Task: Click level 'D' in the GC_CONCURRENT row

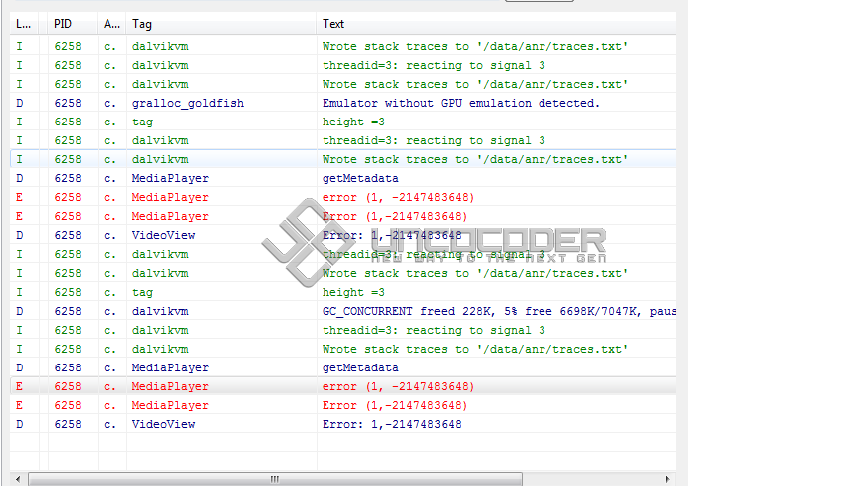Action: coord(19,311)
